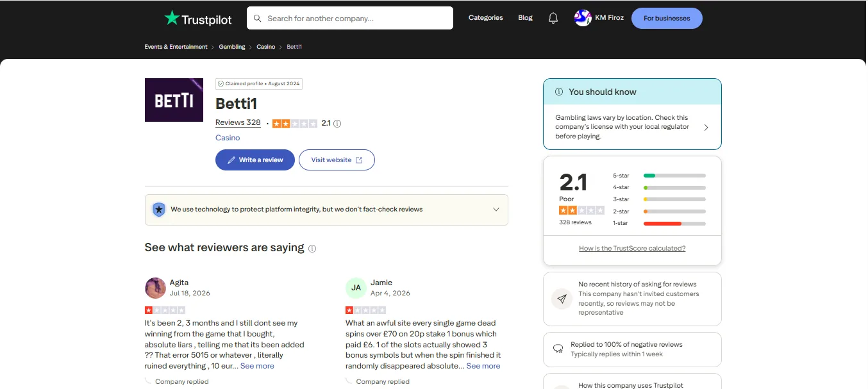
Task: Go to Events & Entertainment breadcrumb
Action: pyautogui.click(x=176, y=47)
